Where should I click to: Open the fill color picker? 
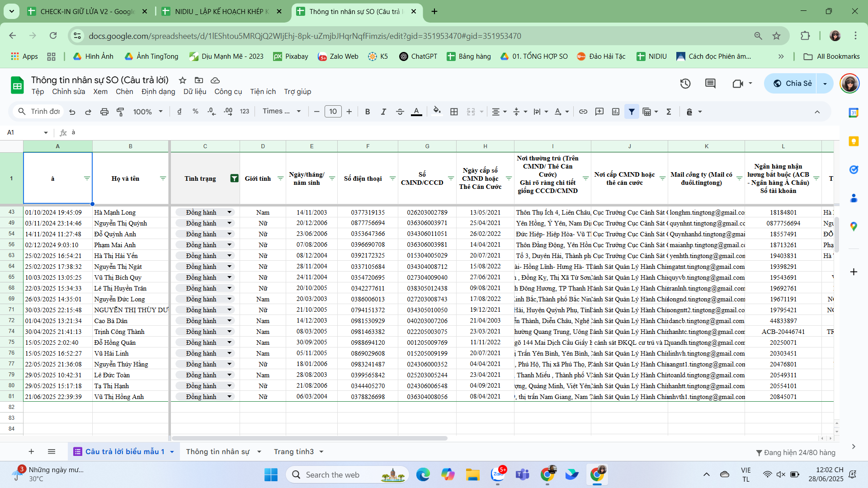pos(436,112)
